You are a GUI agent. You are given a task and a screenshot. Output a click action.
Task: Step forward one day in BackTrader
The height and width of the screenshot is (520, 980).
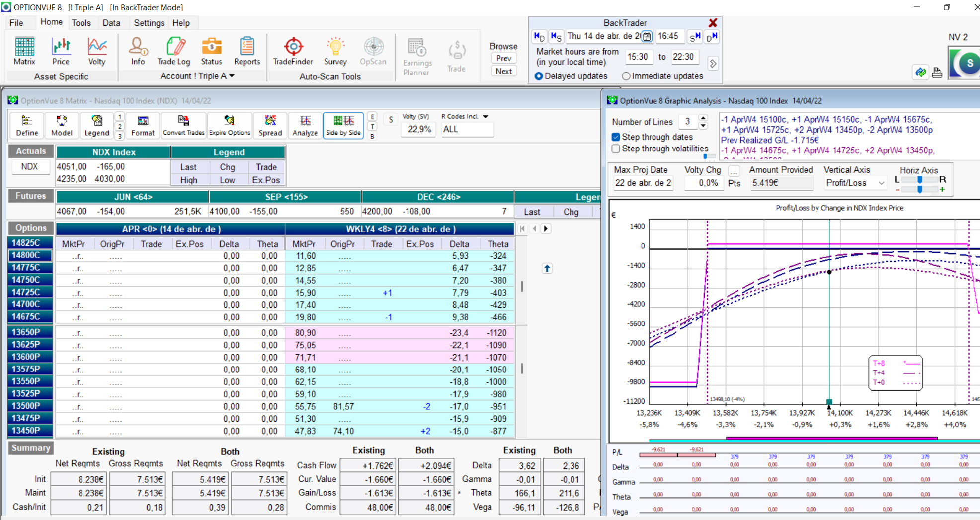tap(712, 36)
